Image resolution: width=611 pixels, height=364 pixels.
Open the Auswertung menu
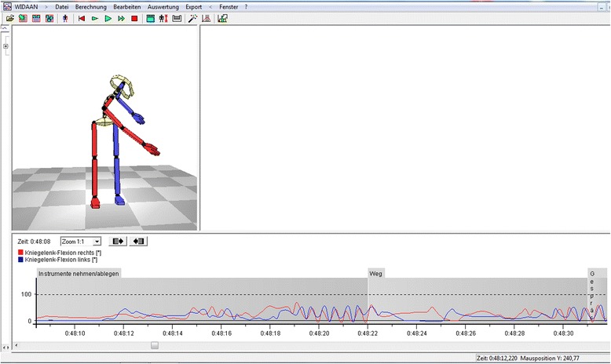(161, 6)
